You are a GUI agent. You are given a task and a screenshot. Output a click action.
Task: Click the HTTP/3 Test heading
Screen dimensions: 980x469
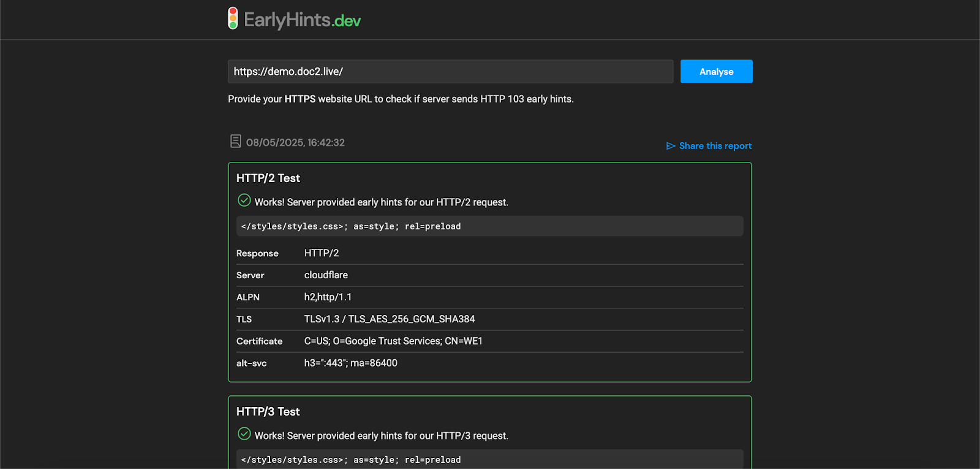click(268, 412)
